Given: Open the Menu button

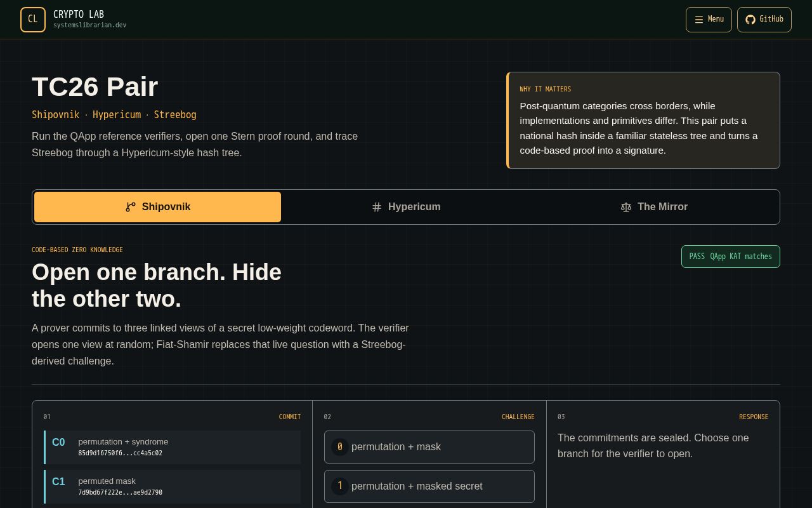Looking at the screenshot, I should click(x=709, y=20).
